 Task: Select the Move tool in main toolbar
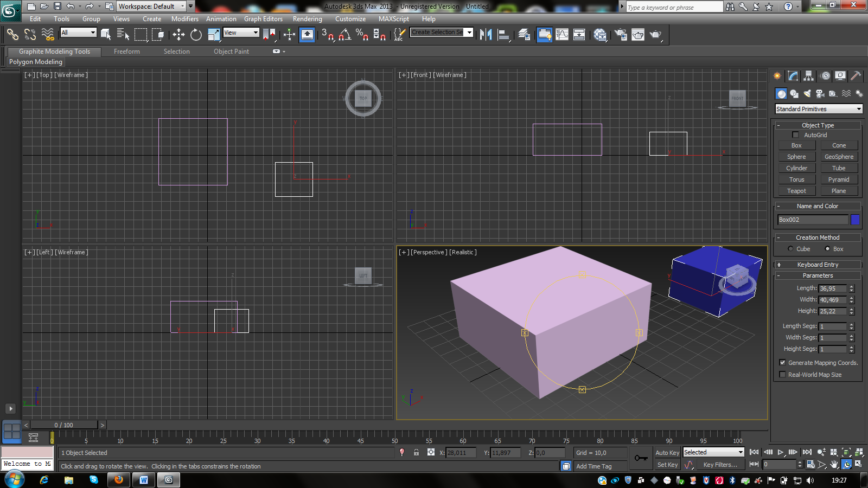coord(178,35)
